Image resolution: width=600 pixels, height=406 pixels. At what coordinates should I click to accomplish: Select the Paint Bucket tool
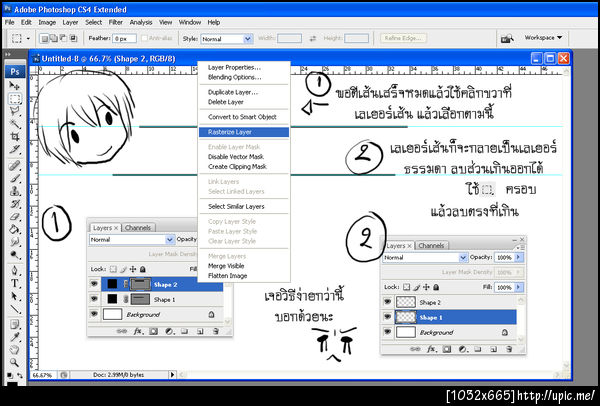[15, 229]
